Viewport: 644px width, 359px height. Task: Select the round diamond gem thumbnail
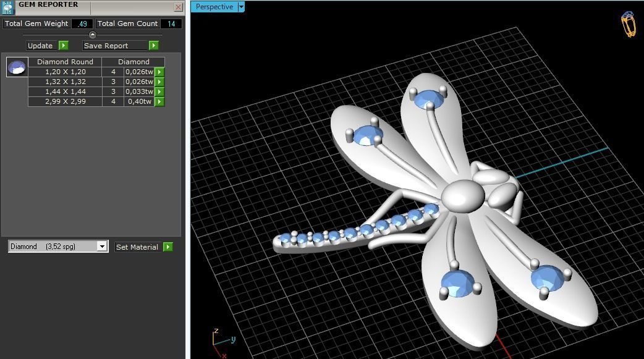(x=17, y=67)
